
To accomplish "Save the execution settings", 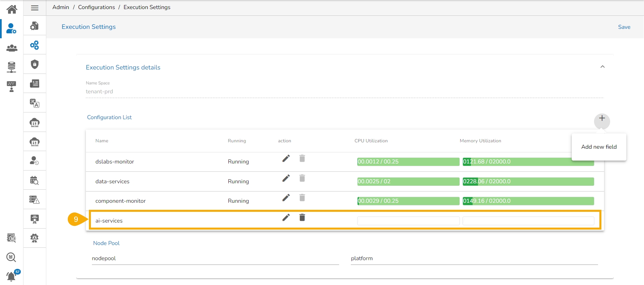I will [624, 27].
